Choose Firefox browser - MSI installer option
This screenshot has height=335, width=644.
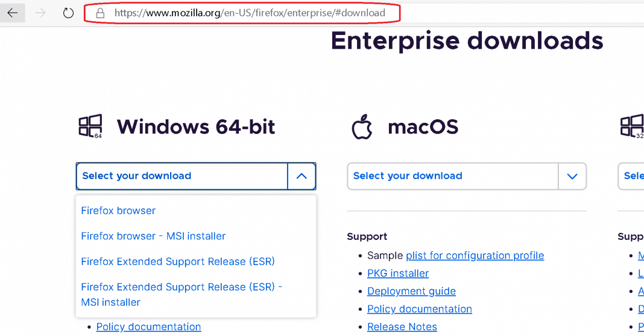[x=153, y=236]
